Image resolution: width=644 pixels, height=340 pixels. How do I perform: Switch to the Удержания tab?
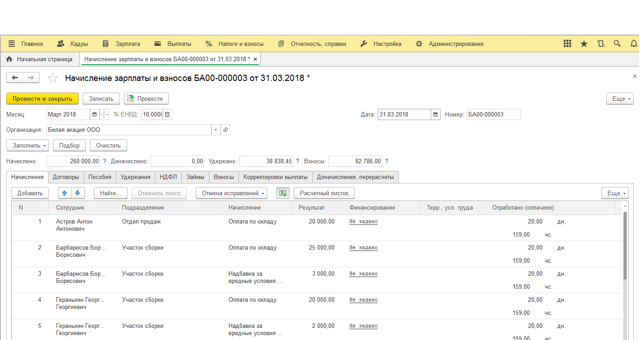point(136,177)
